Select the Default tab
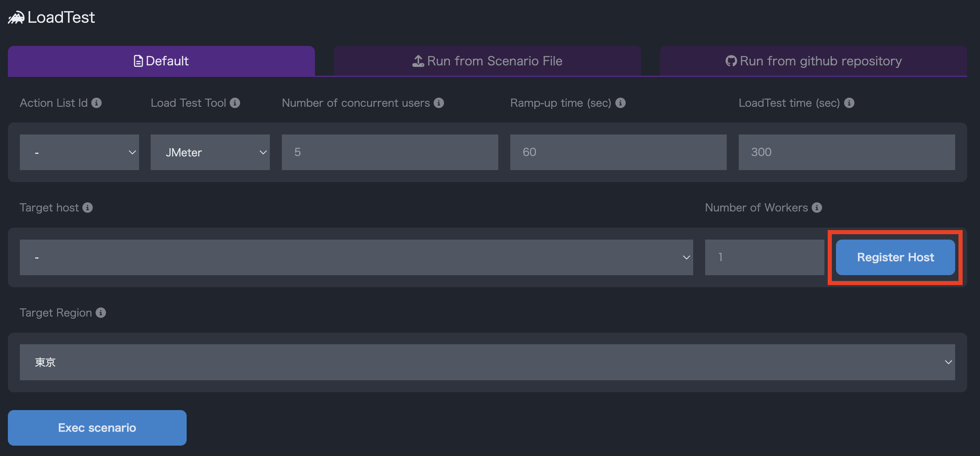 click(x=161, y=61)
